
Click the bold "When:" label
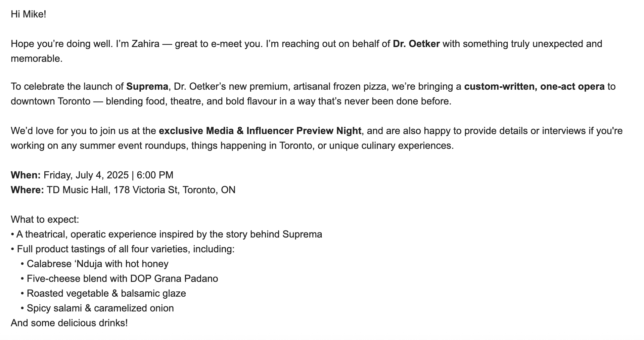click(x=26, y=175)
